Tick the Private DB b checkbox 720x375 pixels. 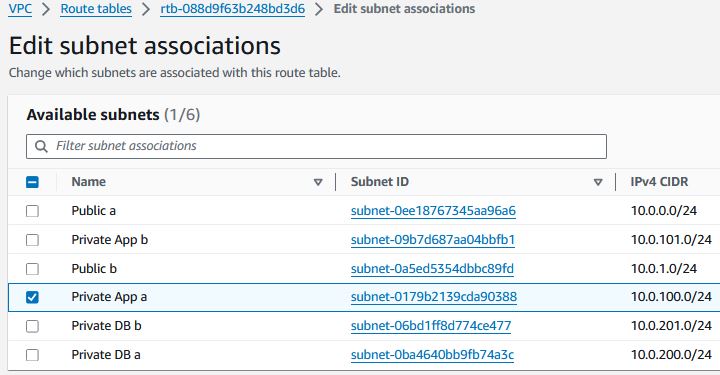coord(32,326)
